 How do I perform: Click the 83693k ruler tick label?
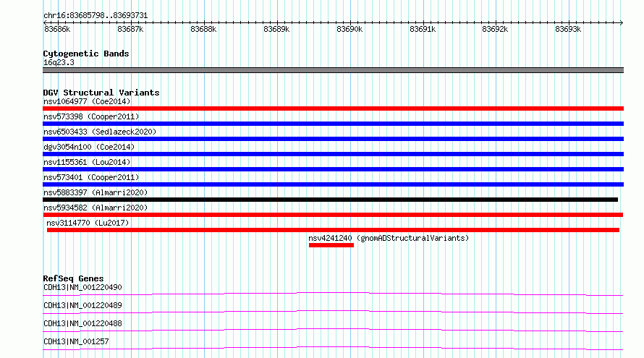[x=568, y=29]
